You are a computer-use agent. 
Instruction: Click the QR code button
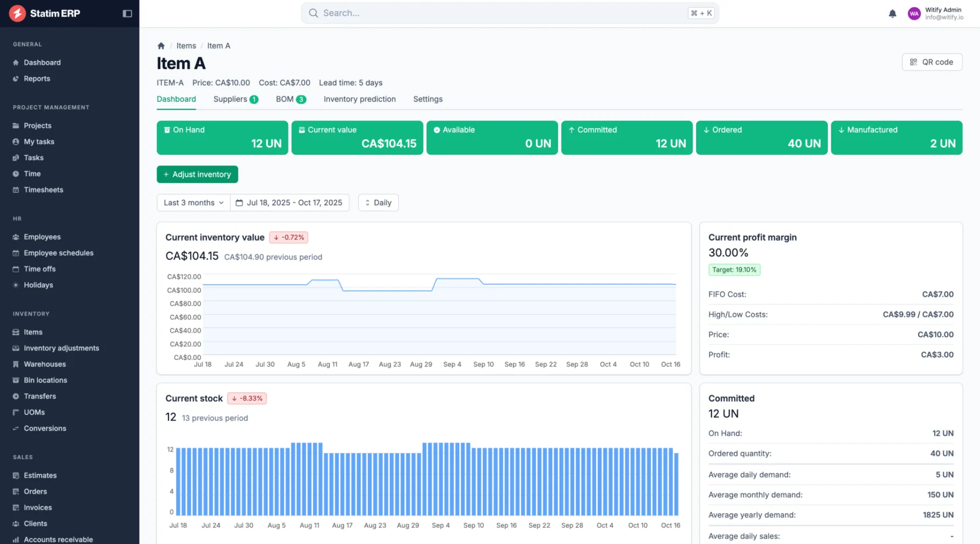point(932,62)
